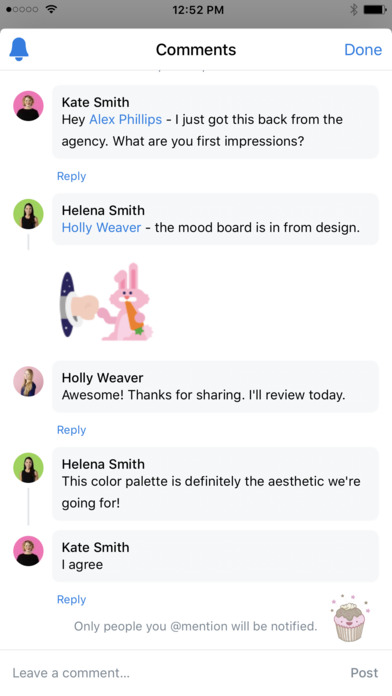The height and width of the screenshot is (696, 392).
Task: Tap Helena Smith's avatar on color palette comment
Action: point(28,468)
